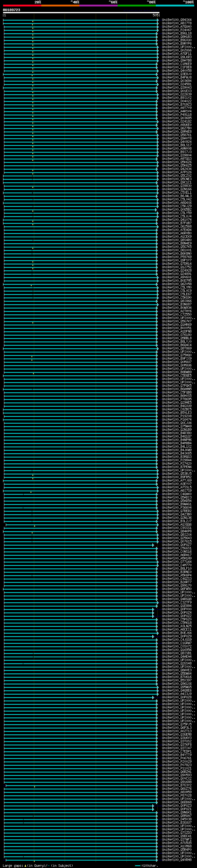Open hit UniRef100_Q8H1B3
The width and height of the screenshot is (197, 868).
176,37
